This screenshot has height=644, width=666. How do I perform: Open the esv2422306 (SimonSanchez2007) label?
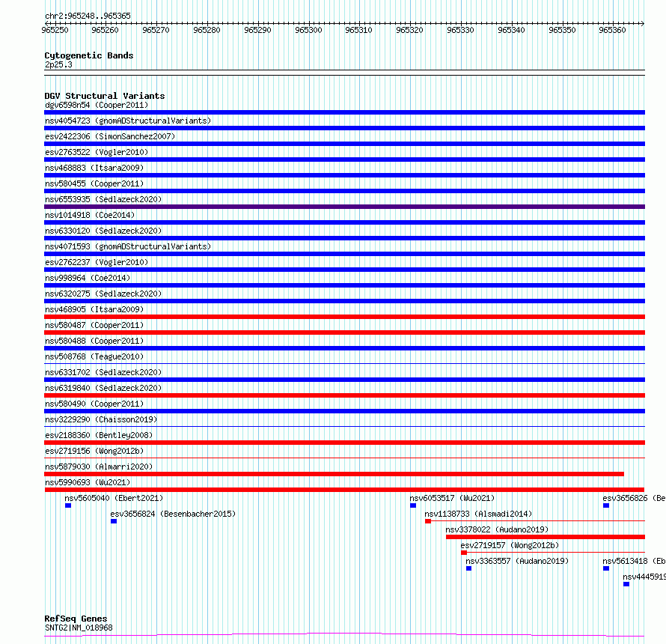(x=110, y=136)
